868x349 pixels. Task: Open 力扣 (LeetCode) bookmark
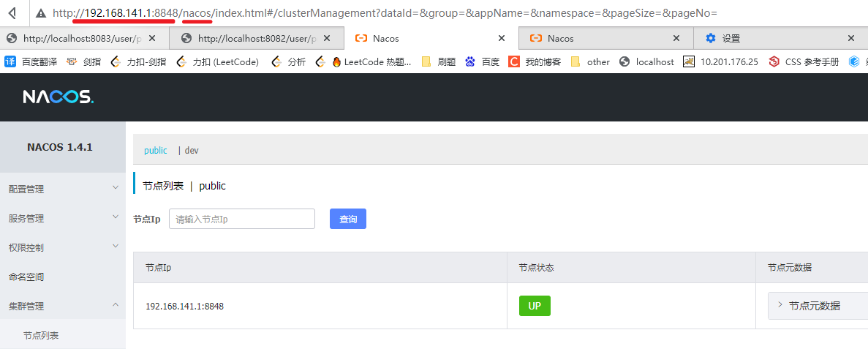218,61
